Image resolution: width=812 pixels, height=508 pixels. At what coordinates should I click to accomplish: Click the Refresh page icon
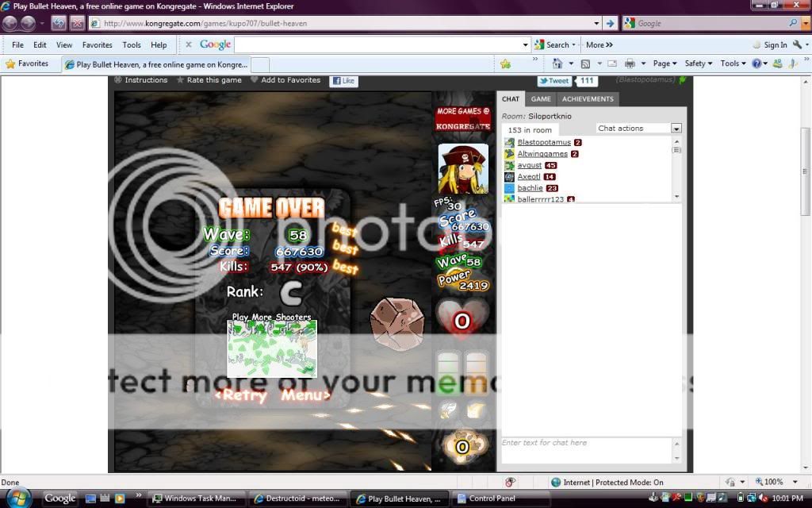(x=59, y=23)
